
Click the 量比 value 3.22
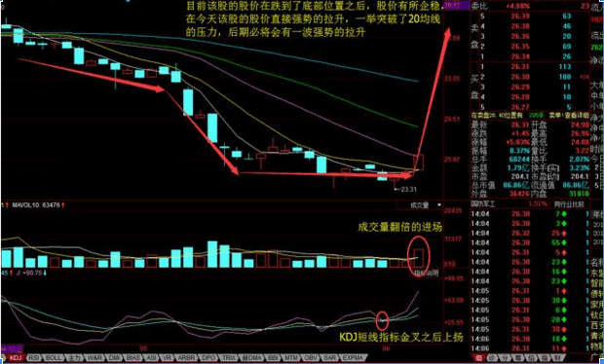tap(582, 151)
